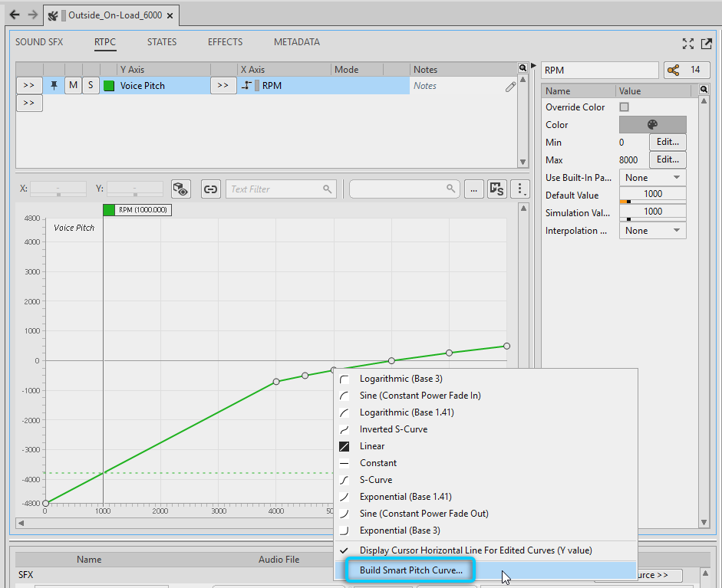Click Edit button for Max value

[667, 160]
